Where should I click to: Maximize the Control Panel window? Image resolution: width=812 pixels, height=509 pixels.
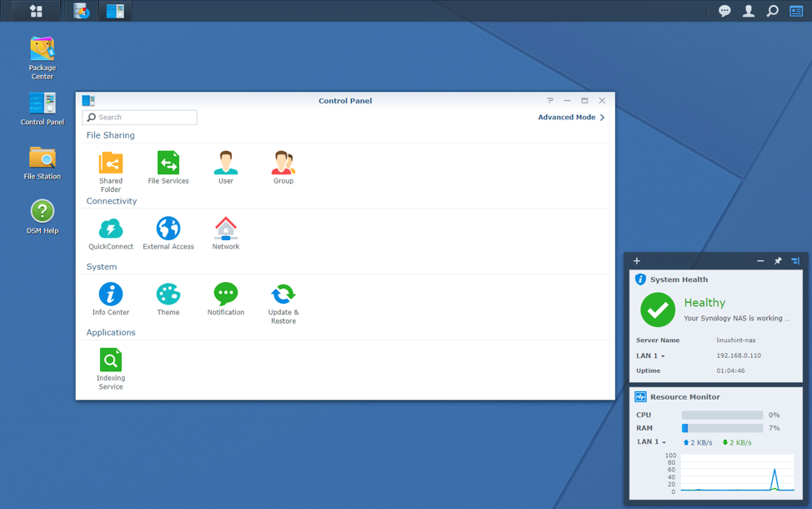[584, 101]
